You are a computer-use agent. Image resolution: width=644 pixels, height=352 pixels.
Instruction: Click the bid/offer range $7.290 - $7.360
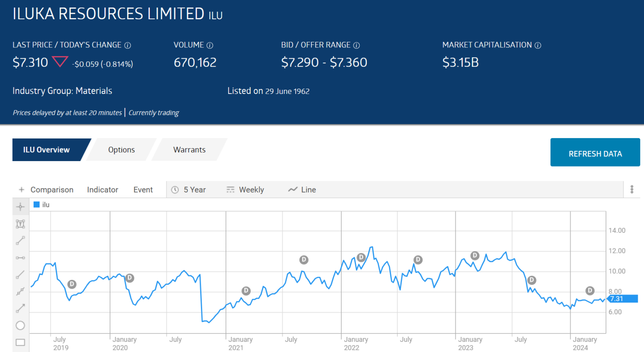click(324, 63)
